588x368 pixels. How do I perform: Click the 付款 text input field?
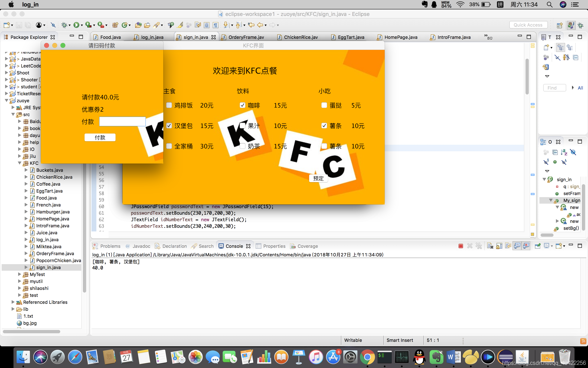[122, 121]
